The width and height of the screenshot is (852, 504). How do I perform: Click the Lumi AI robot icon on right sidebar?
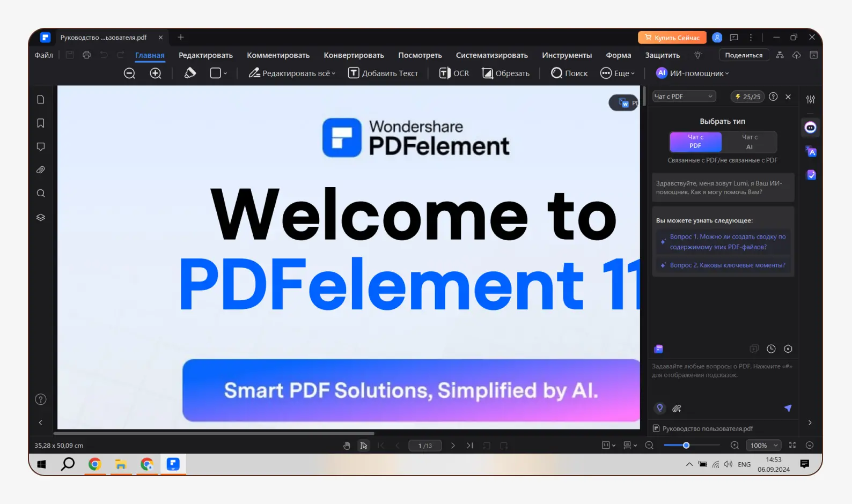pos(811,128)
